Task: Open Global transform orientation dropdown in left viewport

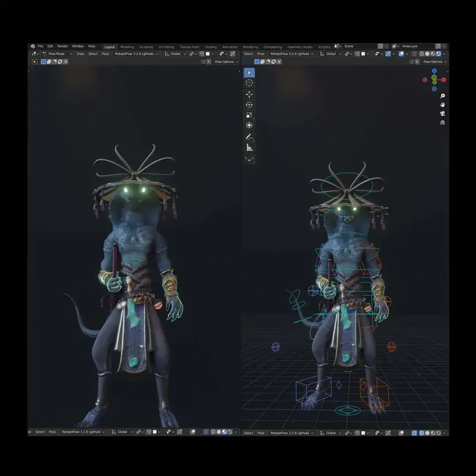Action: (x=175, y=54)
